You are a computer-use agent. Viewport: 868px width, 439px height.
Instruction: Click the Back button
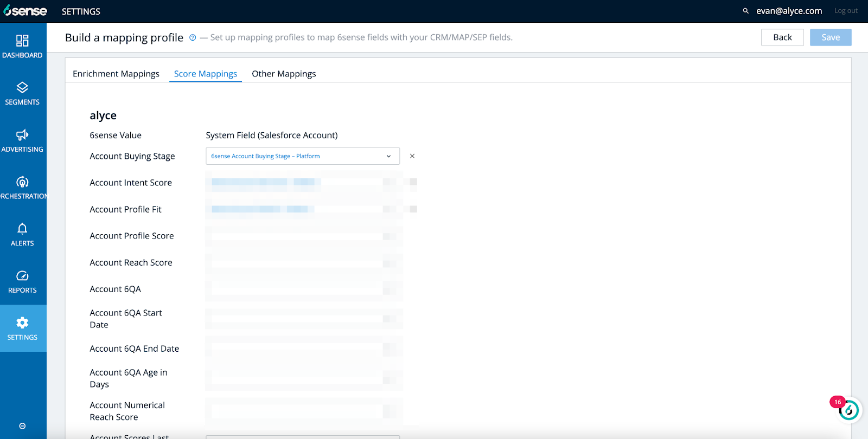pyautogui.click(x=782, y=37)
